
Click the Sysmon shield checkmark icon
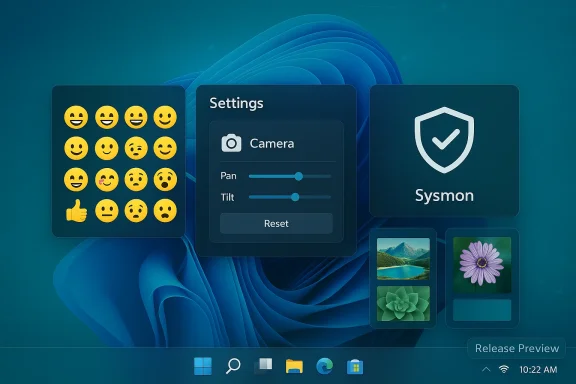[x=444, y=139]
